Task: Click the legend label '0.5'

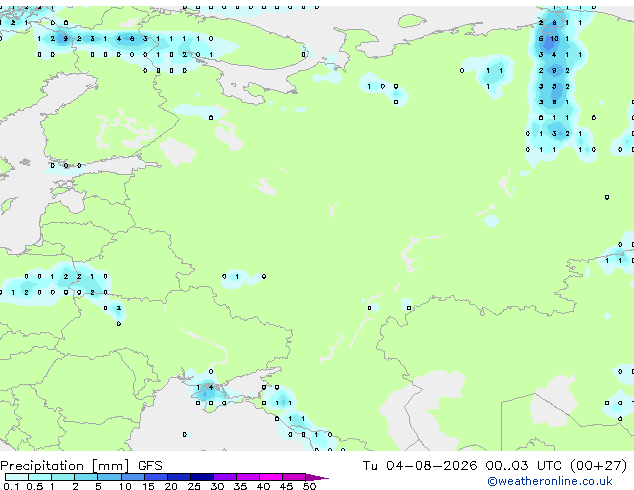Action: tap(34, 486)
